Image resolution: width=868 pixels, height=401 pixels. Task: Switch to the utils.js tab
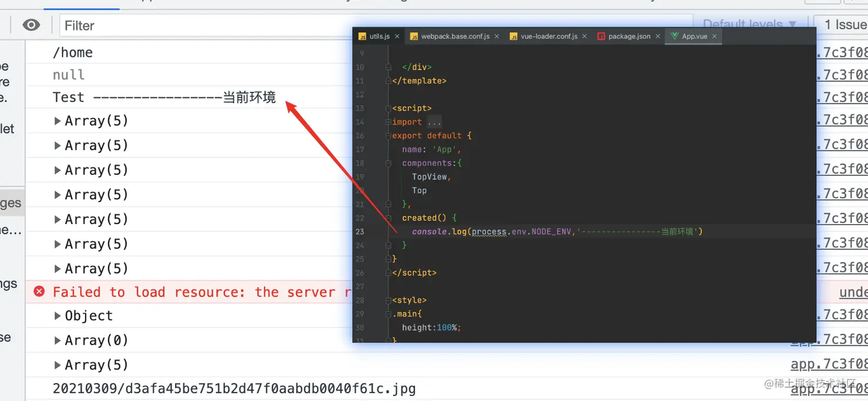click(379, 36)
